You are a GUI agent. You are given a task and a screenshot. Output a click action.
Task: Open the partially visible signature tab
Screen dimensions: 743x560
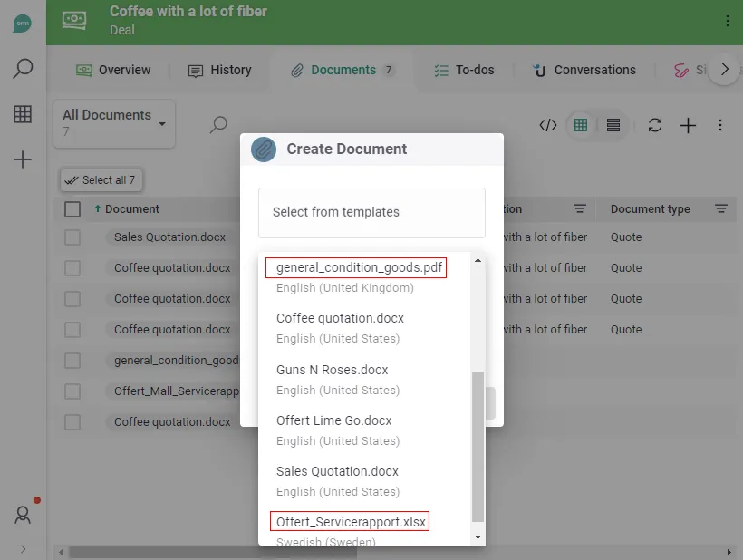click(690, 70)
